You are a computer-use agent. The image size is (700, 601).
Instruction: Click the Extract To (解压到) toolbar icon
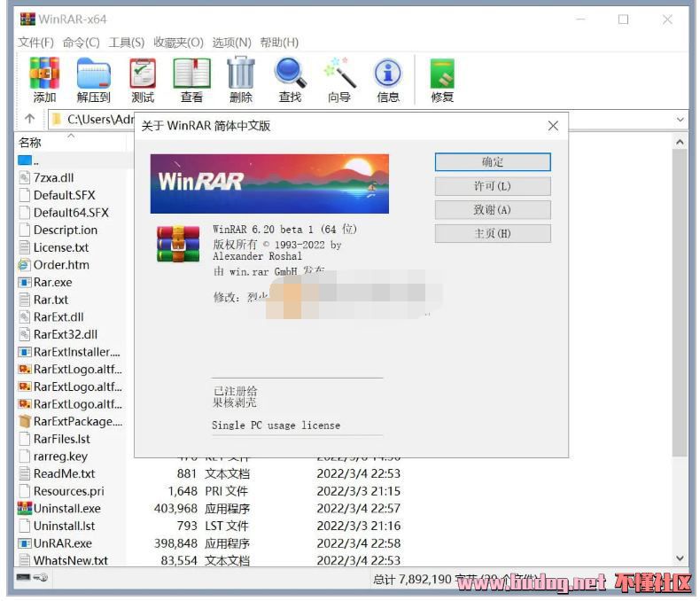tap(93, 81)
